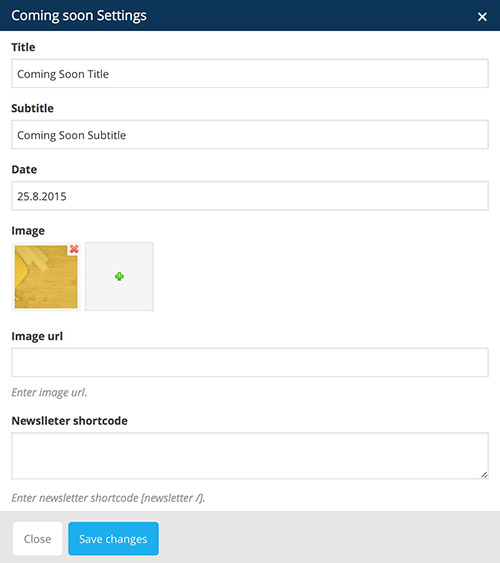Click the Date field showing 25.8.2015
This screenshot has width=500, height=563.
click(x=250, y=196)
